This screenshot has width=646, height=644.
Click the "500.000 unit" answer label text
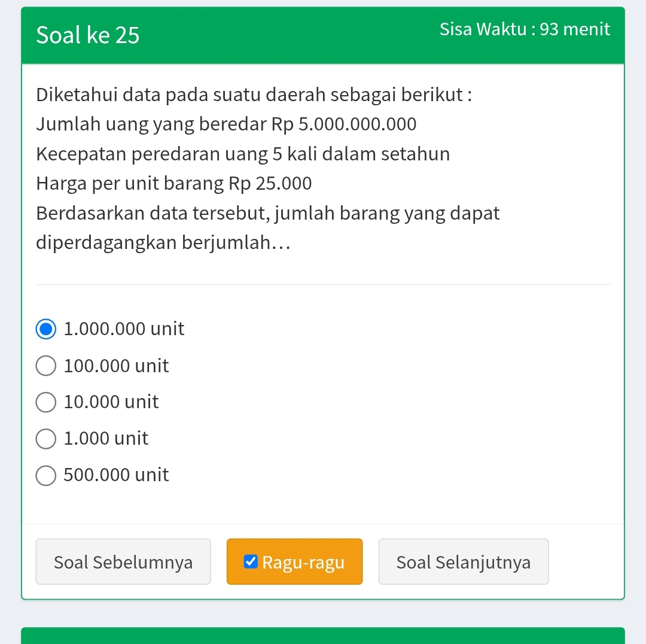(x=117, y=475)
